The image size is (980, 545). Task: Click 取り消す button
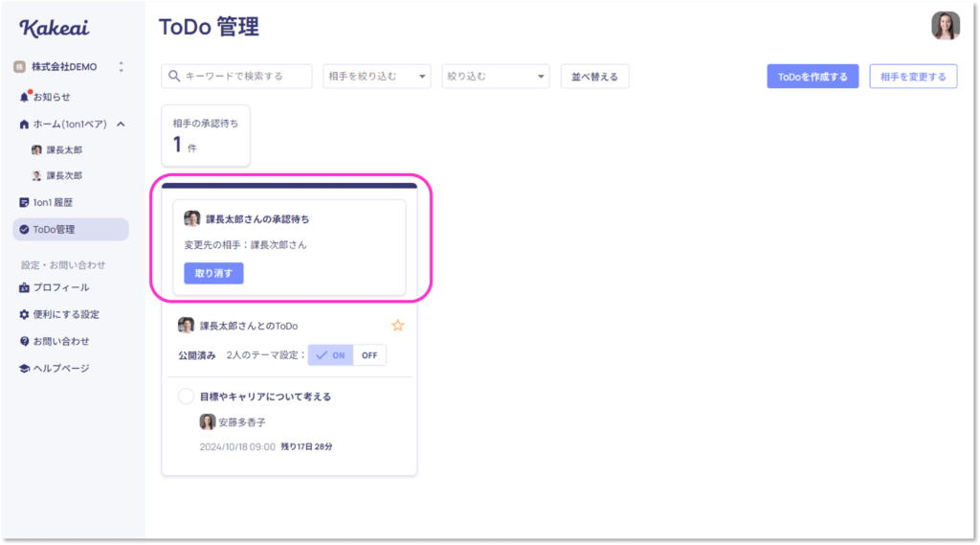(213, 273)
